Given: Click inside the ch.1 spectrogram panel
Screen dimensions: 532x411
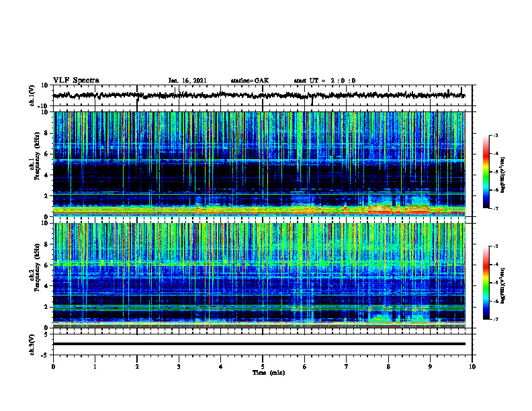Looking at the screenshot, I should pyautogui.click(x=259, y=164).
